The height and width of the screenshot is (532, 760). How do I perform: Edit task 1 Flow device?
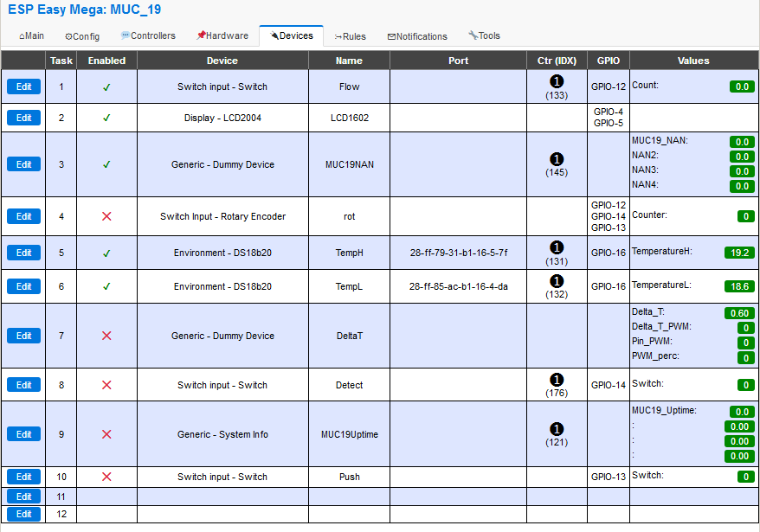pyautogui.click(x=23, y=87)
